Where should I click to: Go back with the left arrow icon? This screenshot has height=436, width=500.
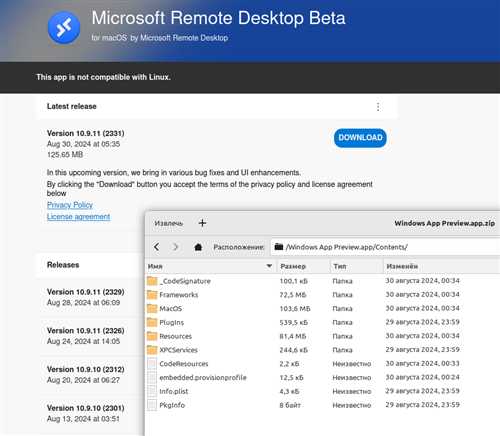click(x=157, y=247)
